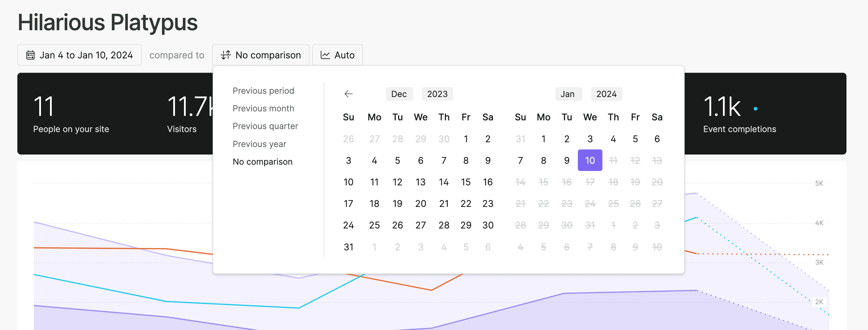The width and height of the screenshot is (868, 330).
Task: Click the blue dot beside Event completions
Action: (756, 109)
